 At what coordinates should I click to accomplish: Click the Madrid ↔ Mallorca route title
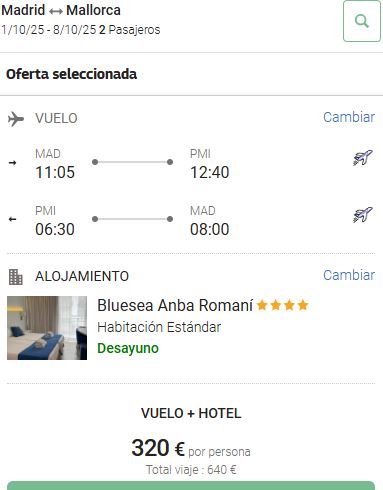(61, 10)
